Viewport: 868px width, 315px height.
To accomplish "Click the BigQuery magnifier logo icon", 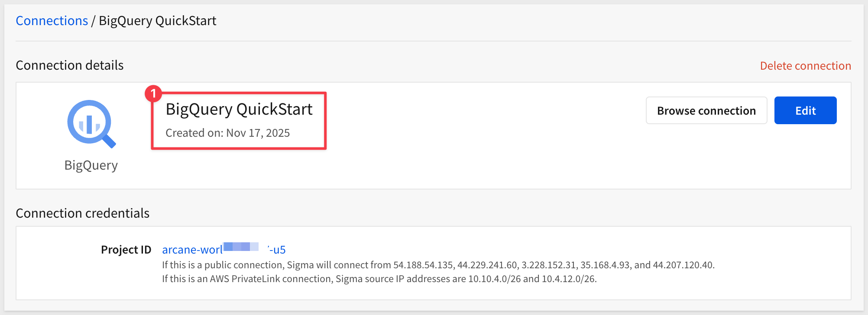I will pyautogui.click(x=91, y=124).
